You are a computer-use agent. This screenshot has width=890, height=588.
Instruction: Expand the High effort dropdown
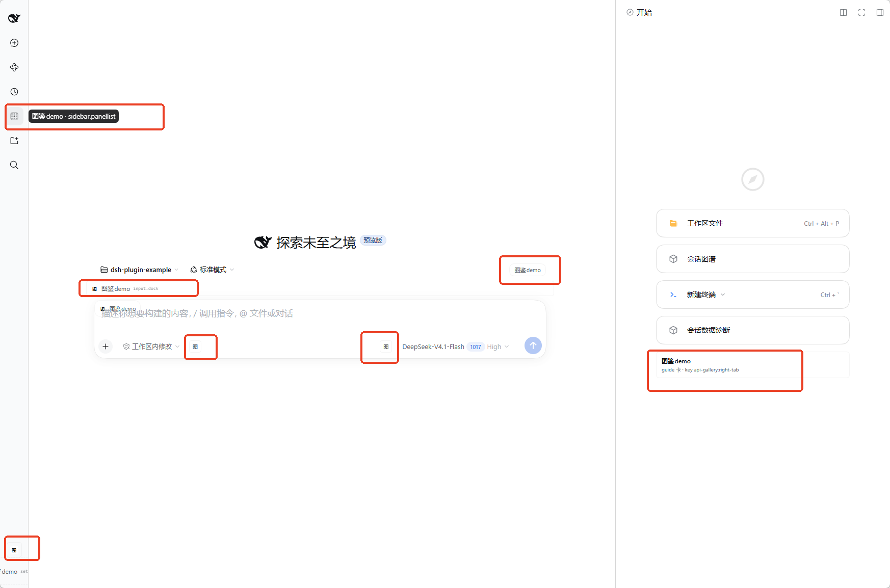tap(498, 346)
